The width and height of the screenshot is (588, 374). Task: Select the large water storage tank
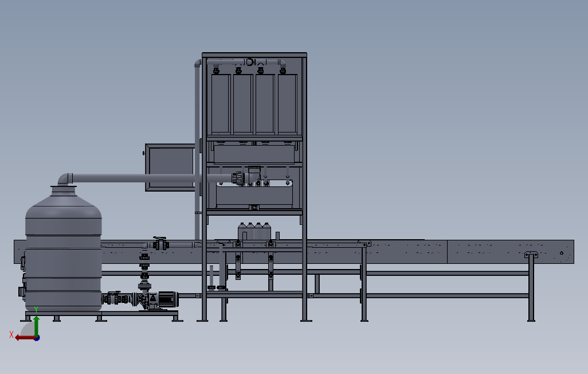click(64, 248)
